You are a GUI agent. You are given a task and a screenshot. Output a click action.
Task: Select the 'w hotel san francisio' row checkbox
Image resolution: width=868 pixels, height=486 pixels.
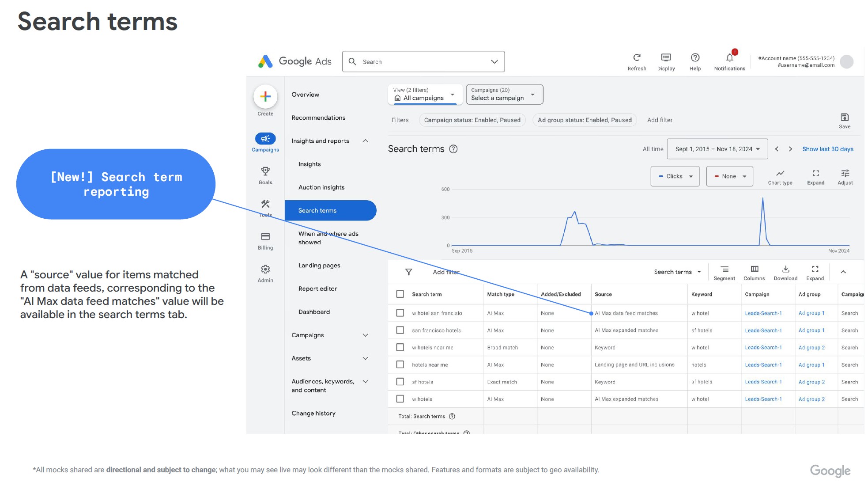pos(400,313)
